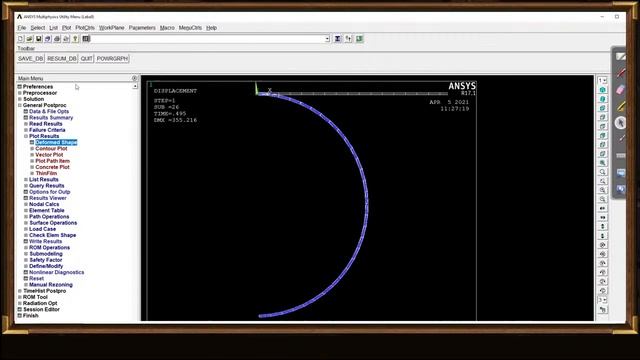Image resolution: width=640 pixels, height=360 pixels.
Task: Open the MenuCtrls menu
Action: pos(190,28)
